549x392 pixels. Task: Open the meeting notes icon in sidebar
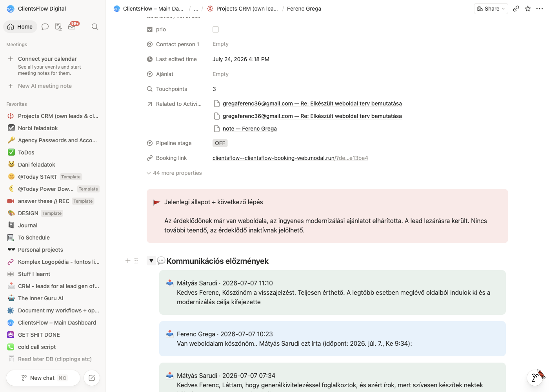pos(58,27)
